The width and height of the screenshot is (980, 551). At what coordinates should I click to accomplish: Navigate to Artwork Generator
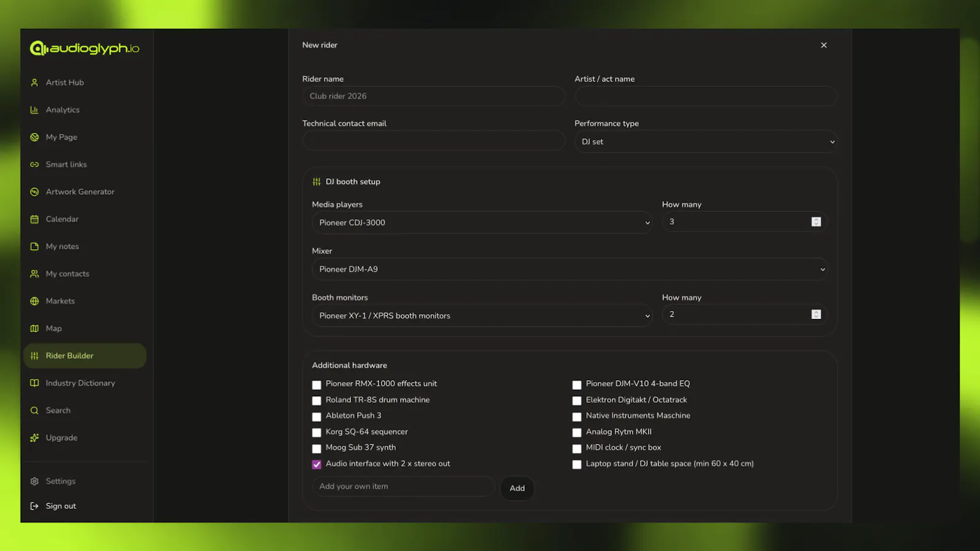(80, 192)
